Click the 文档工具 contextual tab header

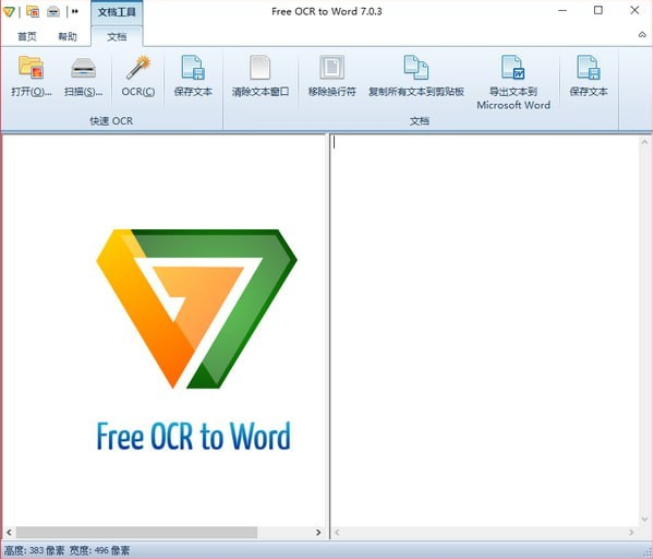pyautogui.click(x=117, y=12)
